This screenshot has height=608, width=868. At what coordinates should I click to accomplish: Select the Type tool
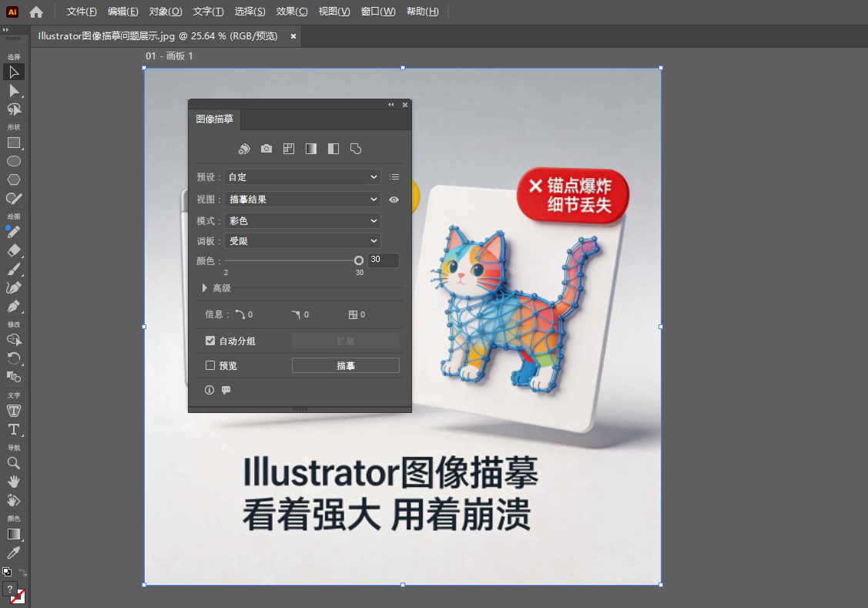tap(14, 429)
